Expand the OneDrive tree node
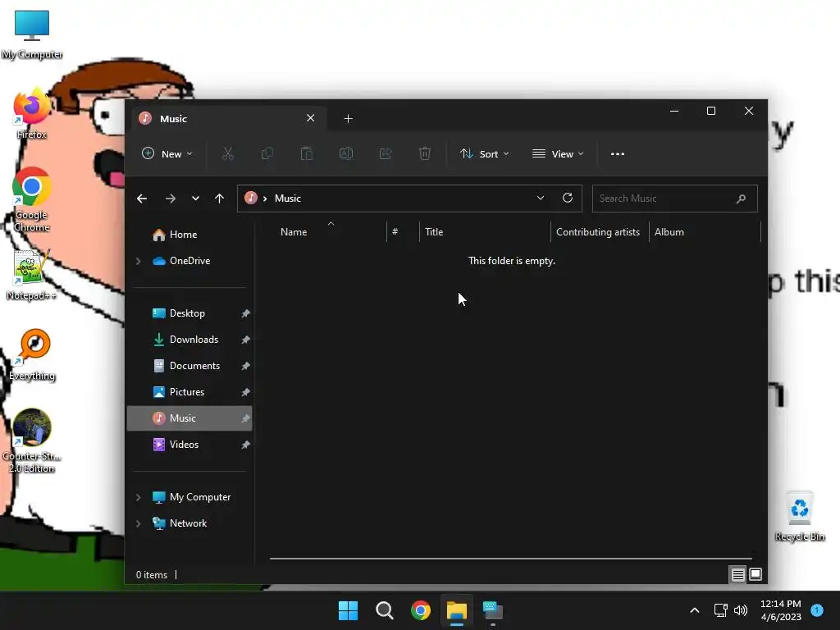This screenshot has width=840, height=630. (138, 261)
